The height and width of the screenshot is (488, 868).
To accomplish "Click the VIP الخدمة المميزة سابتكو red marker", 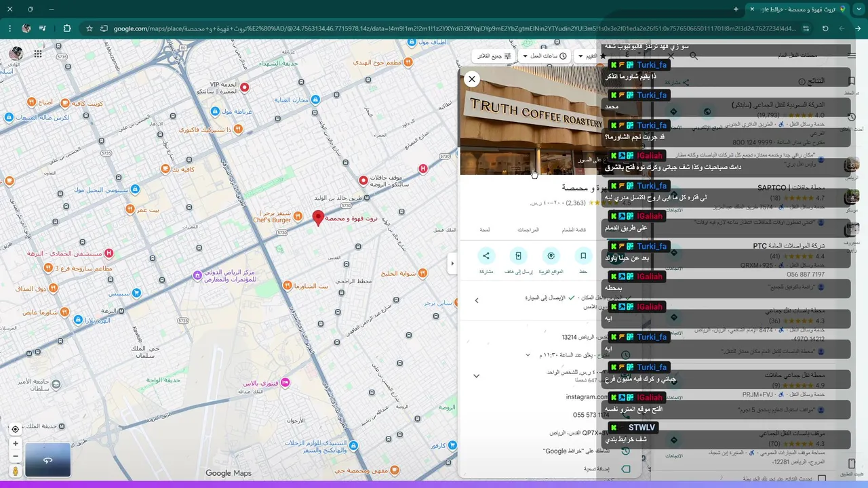I will 245,87.
